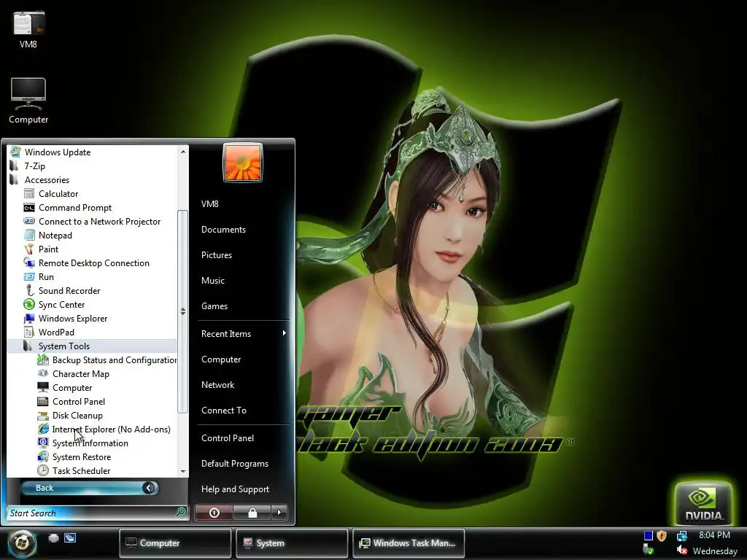747x560 pixels.
Task: Click the search magnifier icon
Action: pyautogui.click(x=181, y=513)
